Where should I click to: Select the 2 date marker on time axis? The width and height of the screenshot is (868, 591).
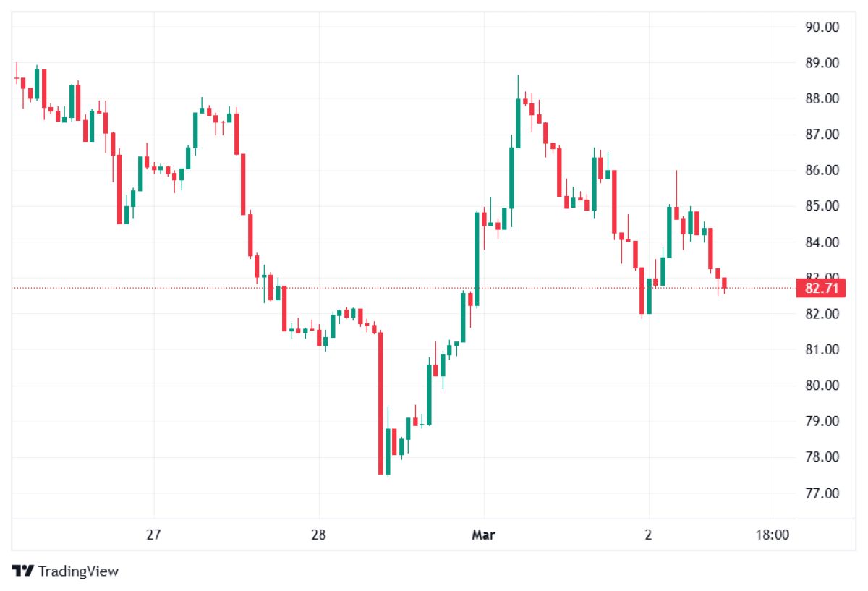click(x=649, y=535)
